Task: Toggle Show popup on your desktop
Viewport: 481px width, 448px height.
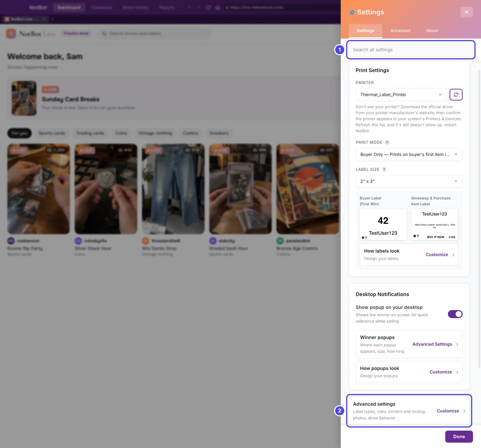Action: coord(455,314)
